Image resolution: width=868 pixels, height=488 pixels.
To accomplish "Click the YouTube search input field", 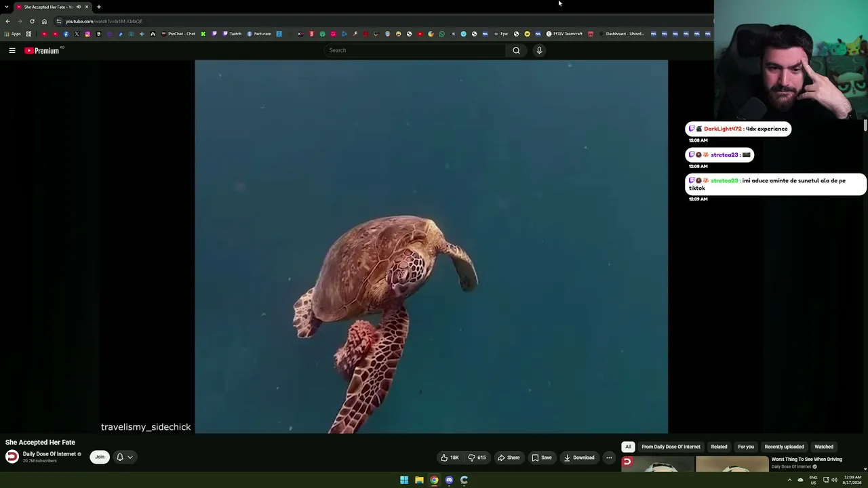I will click(415, 50).
